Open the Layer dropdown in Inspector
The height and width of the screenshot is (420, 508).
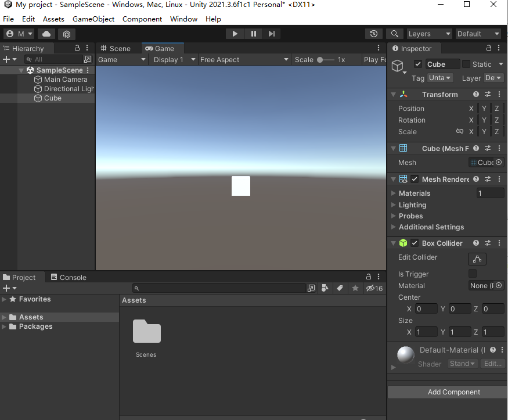point(493,78)
